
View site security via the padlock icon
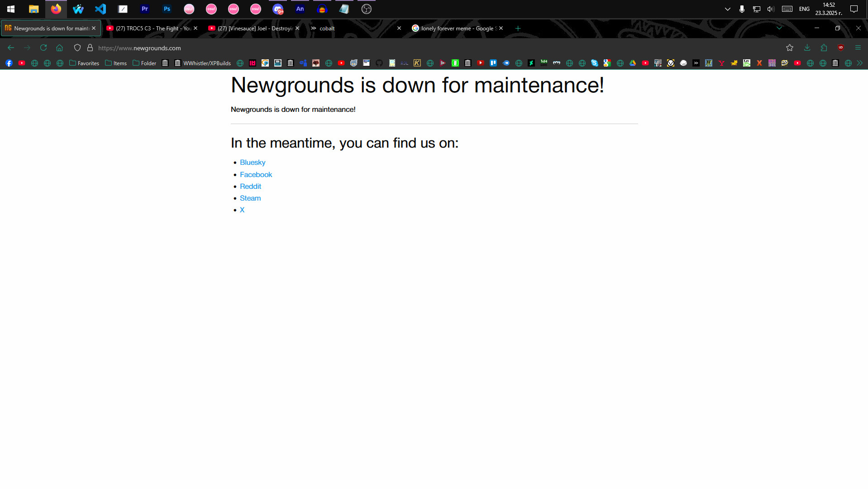point(90,48)
